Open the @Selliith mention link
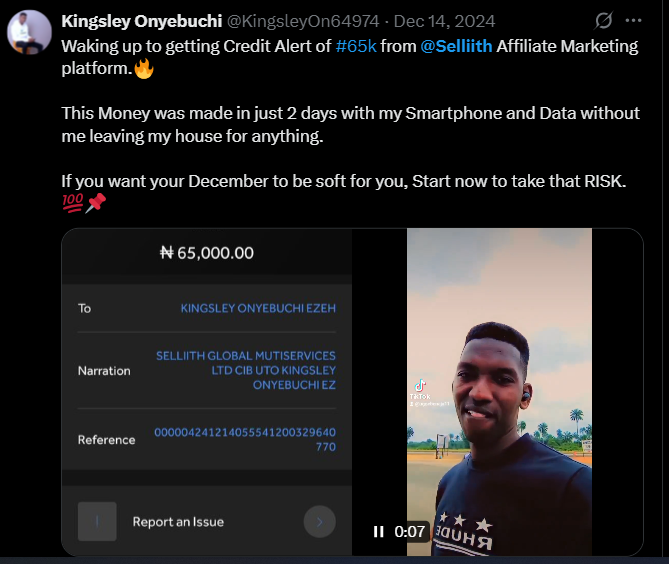This screenshot has width=669, height=564. coord(456,46)
